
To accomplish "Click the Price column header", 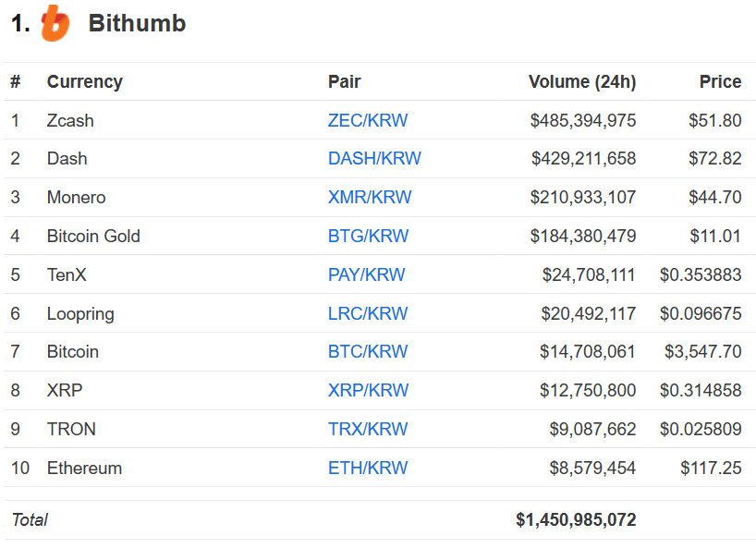I will coord(720,81).
